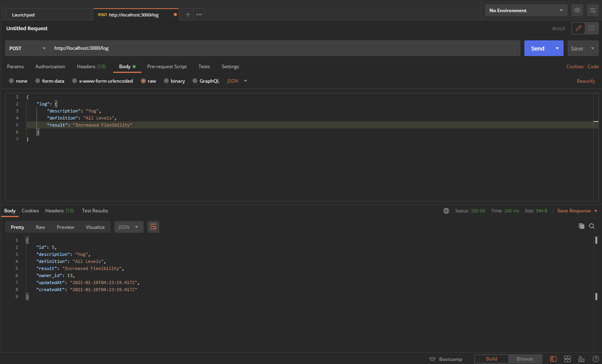Search within the response body
Screen dimensions: 602x364
pos(592,226)
